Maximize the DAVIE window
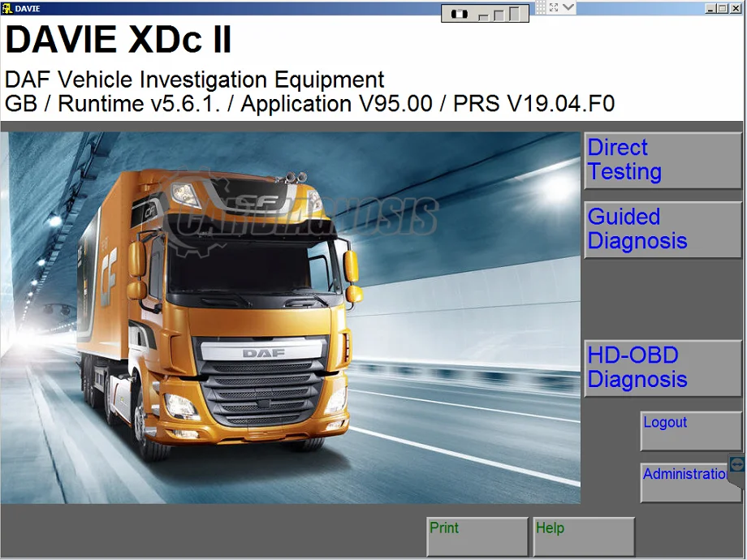 pos(723,8)
